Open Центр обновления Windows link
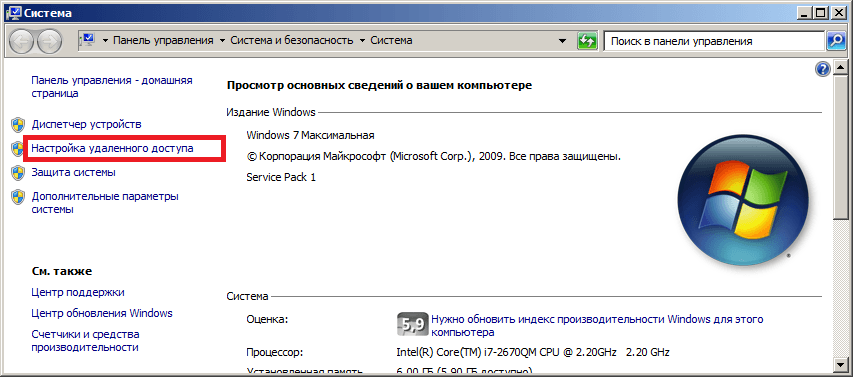Viewport: 853px width, 377px height. point(102,313)
